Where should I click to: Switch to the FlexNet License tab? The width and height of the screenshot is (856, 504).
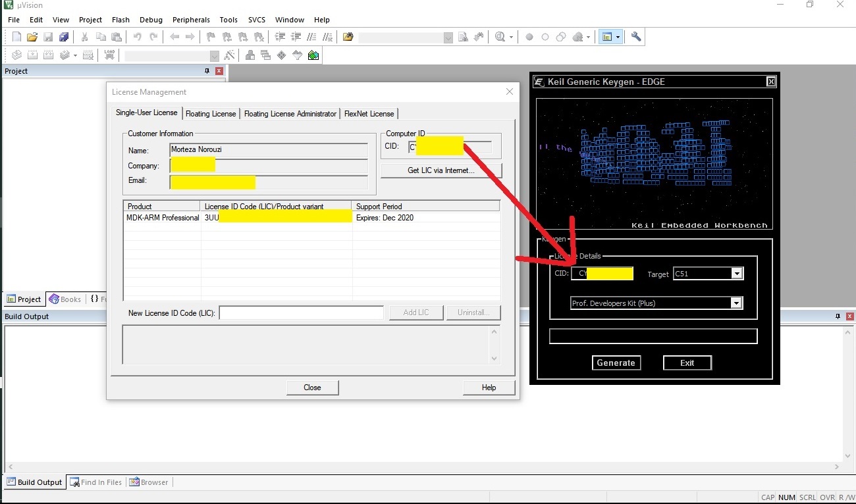pyautogui.click(x=369, y=114)
